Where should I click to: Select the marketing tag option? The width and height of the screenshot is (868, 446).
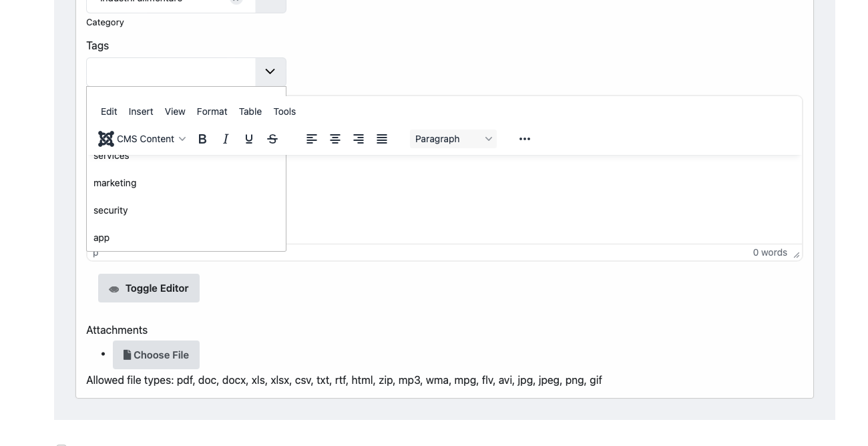tap(115, 183)
